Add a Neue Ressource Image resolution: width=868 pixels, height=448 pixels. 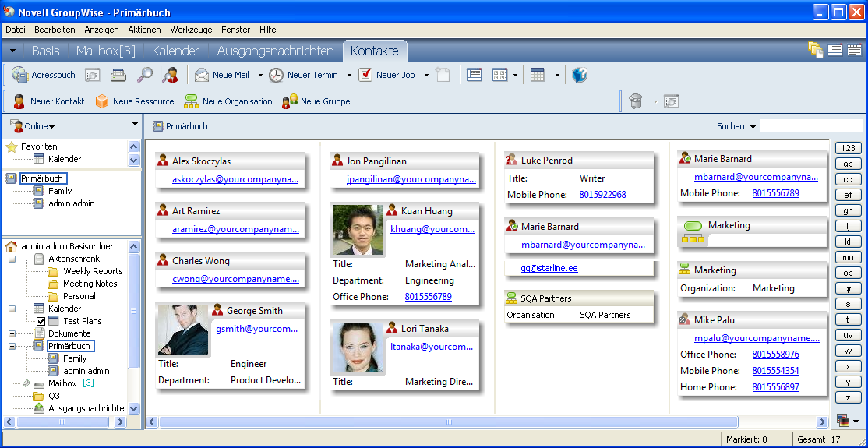(135, 101)
